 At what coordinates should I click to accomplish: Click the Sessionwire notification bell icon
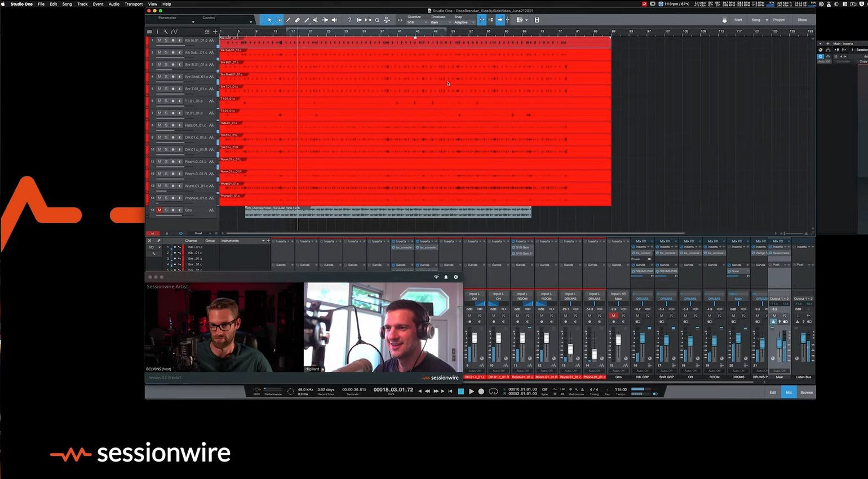point(446,277)
